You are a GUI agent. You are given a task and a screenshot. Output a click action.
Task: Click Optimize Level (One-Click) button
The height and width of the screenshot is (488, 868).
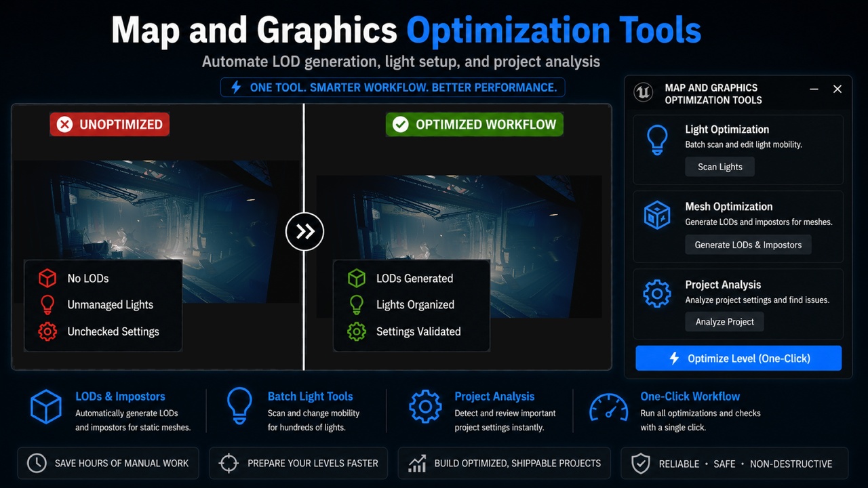[x=738, y=359]
